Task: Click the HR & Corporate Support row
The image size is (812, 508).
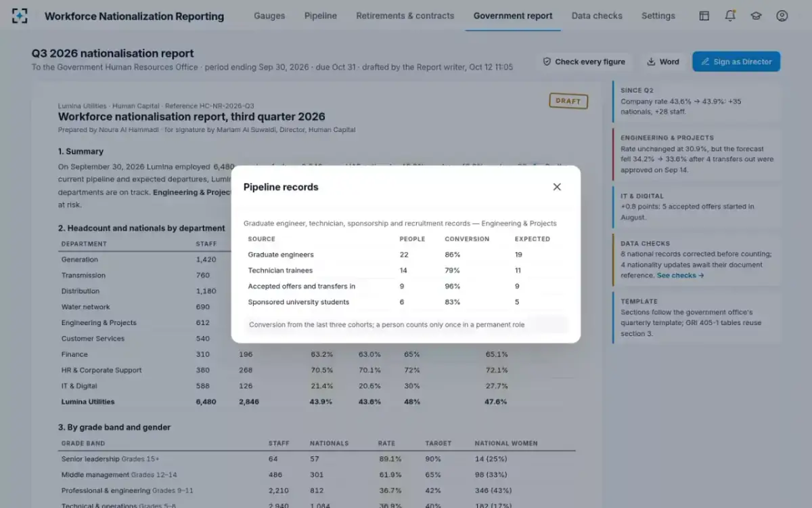Action: tap(317, 371)
